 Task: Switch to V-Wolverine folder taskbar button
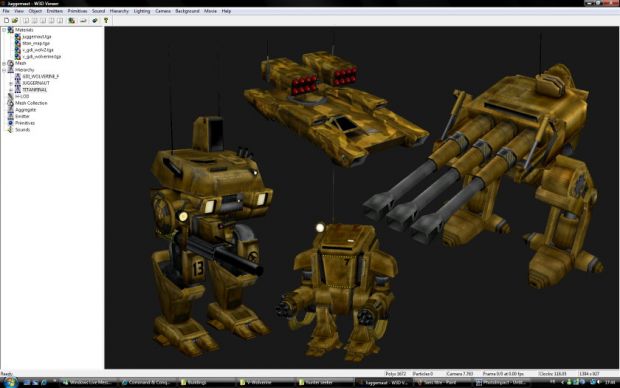267,383
